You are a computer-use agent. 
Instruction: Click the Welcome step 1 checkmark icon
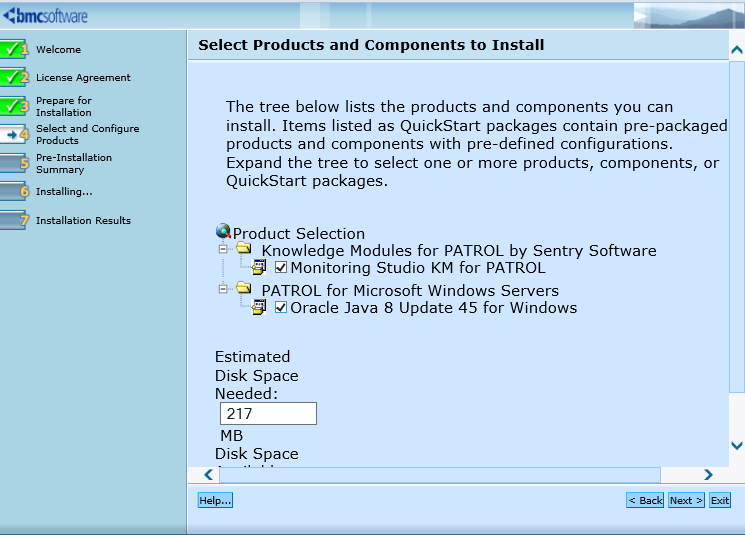(x=14, y=49)
